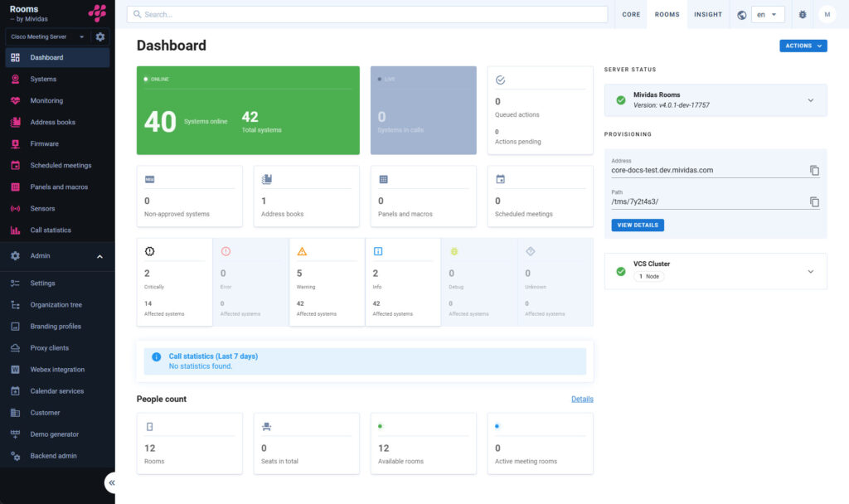849x504 pixels.
Task: Click the user avatar M icon
Action: tap(827, 15)
